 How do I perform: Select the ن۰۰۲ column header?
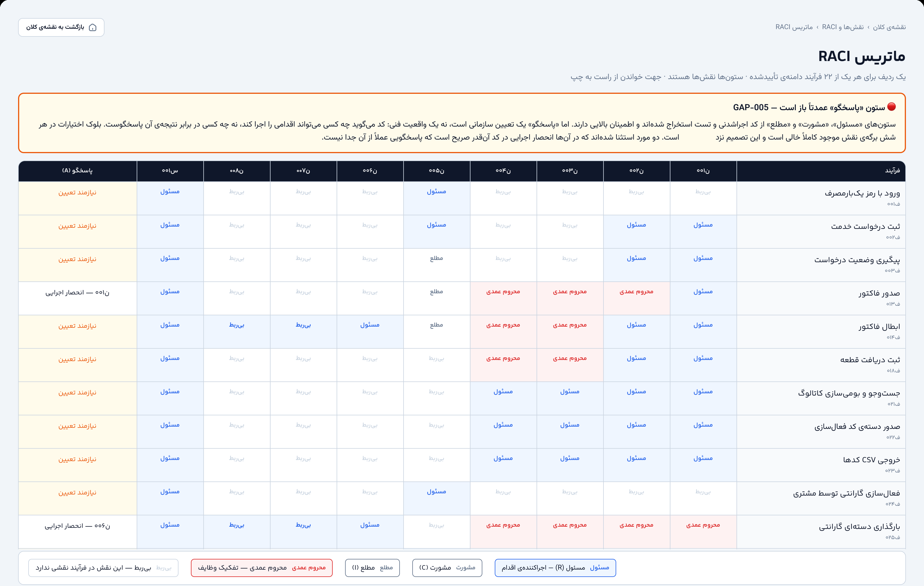(x=637, y=171)
